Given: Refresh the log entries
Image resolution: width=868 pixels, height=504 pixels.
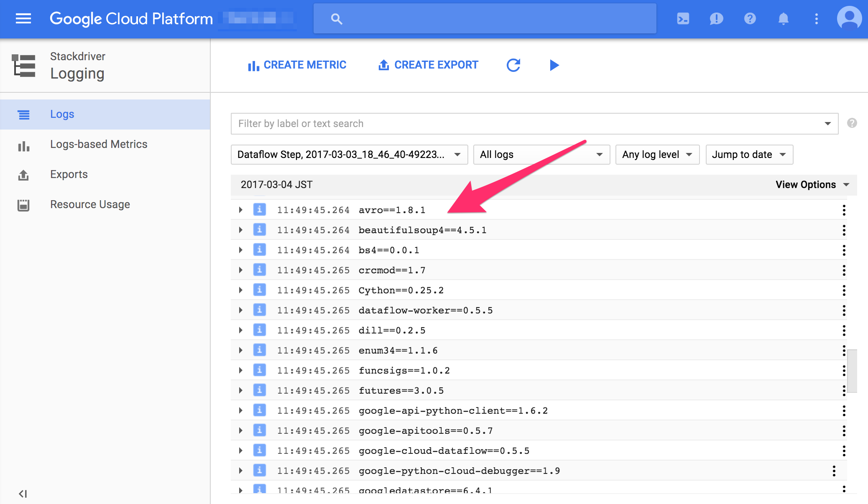Looking at the screenshot, I should tap(514, 65).
